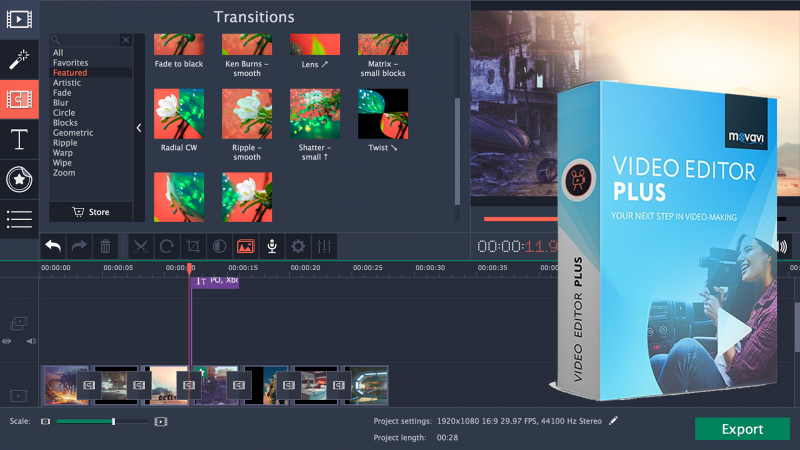
Task: Click the Undo arrow button
Action: pos(53,246)
